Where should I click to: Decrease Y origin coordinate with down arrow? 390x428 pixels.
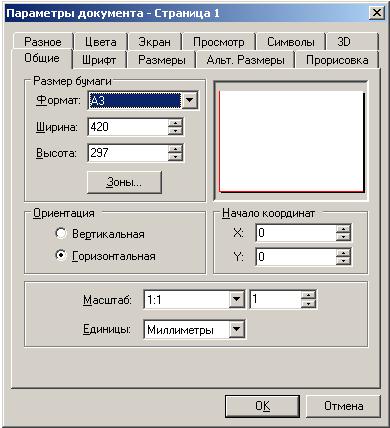pos(343,260)
